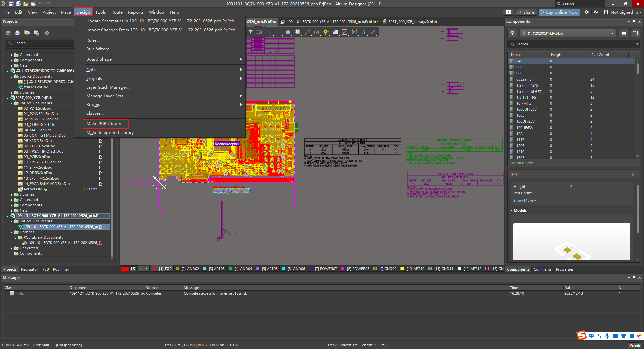Open the Components panel hamburger menu

(624, 33)
